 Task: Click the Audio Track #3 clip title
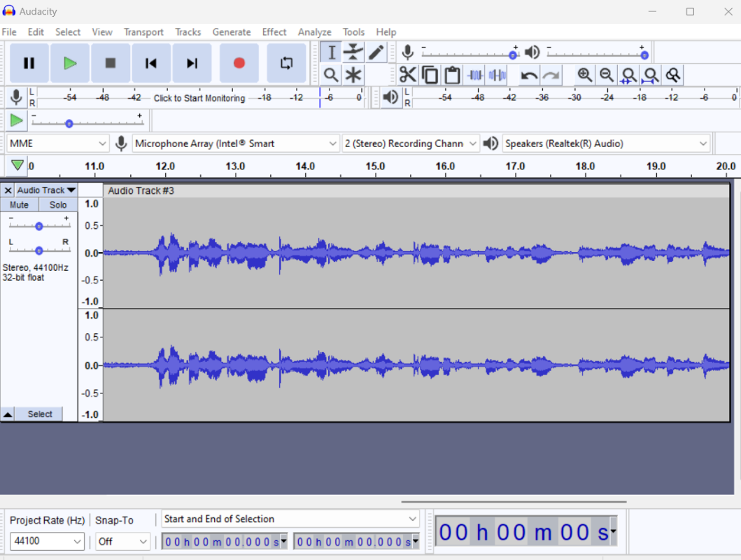[141, 190]
